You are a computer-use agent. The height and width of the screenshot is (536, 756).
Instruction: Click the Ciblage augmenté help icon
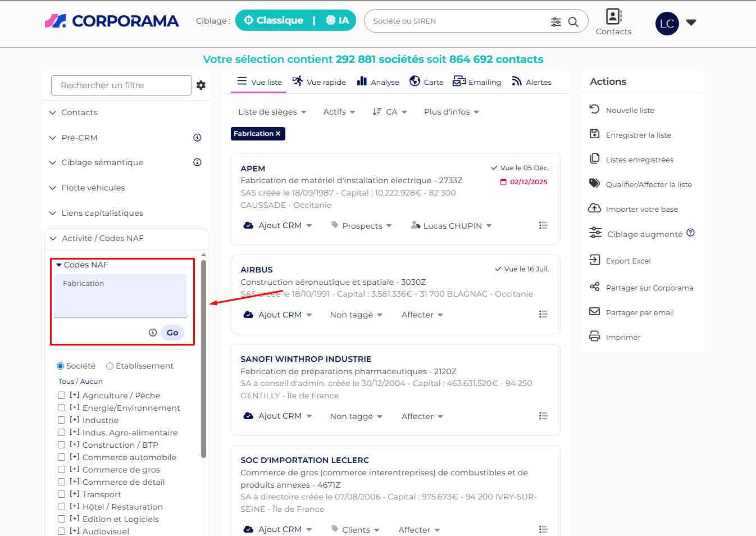691,233
